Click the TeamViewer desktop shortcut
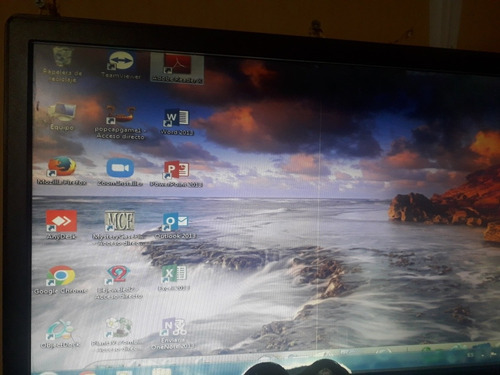The width and height of the screenshot is (500, 375). click(x=121, y=65)
